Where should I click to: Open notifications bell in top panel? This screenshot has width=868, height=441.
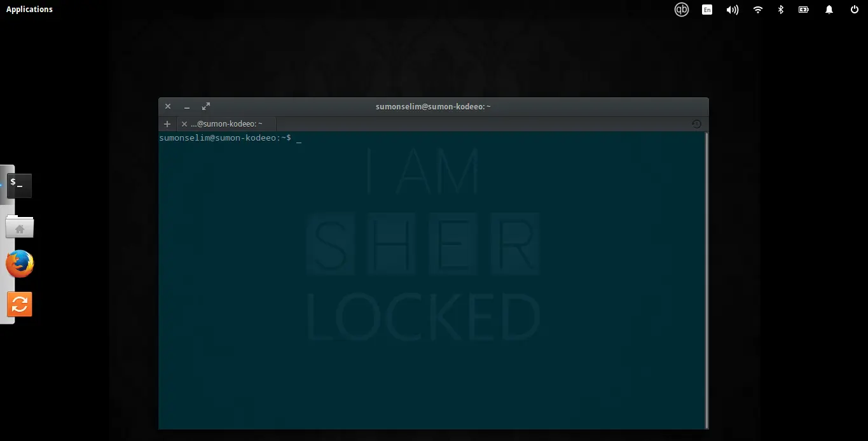click(829, 10)
